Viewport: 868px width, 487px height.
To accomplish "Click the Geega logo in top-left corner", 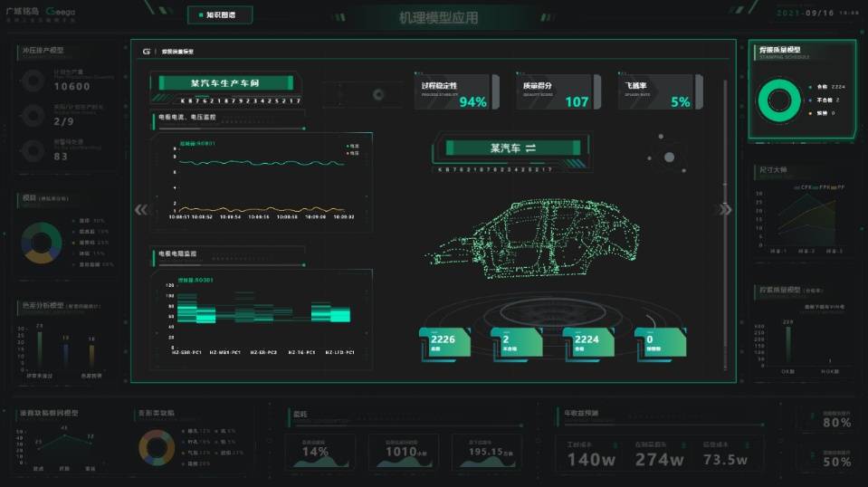I will click(61, 11).
